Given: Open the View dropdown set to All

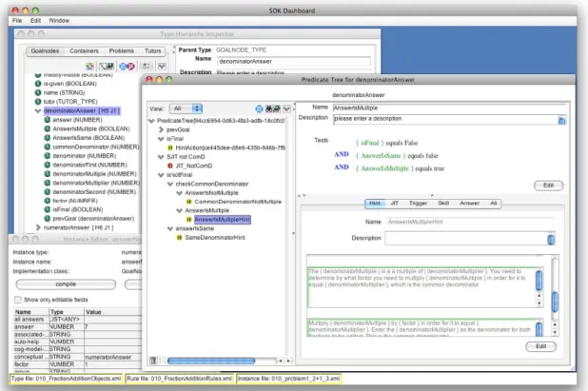Looking at the screenshot, I should (x=186, y=108).
